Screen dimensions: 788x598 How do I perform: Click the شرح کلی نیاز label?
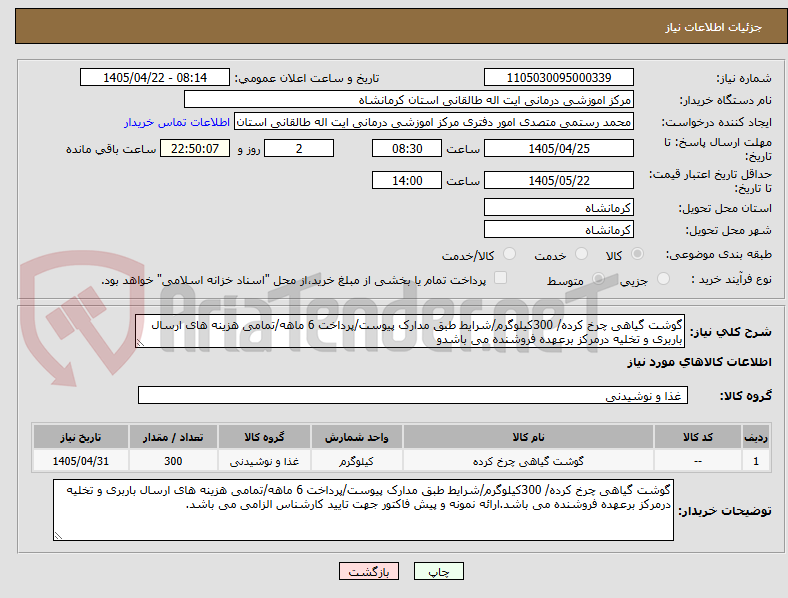730,332
